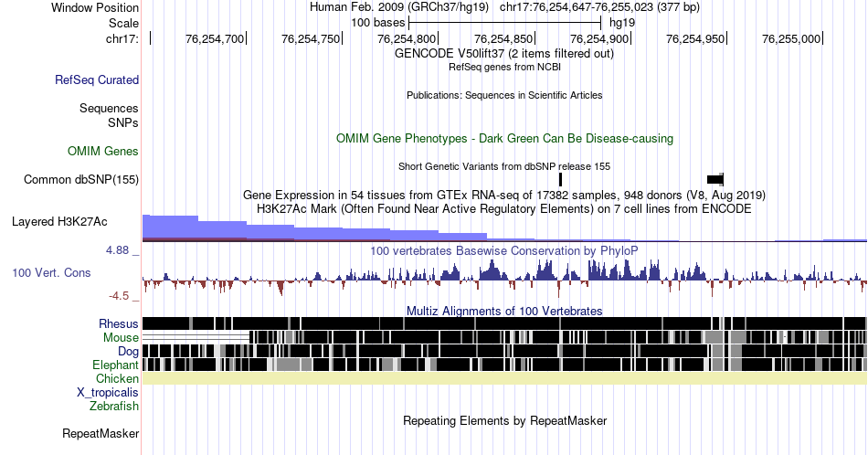Select the Mouse alignment row label
Viewport: 868px width, 455px height.
click(x=121, y=338)
